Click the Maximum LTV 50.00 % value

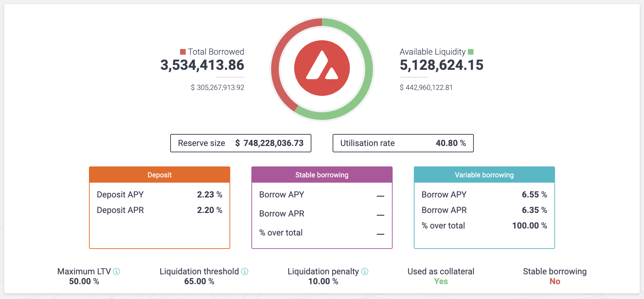[x=84, y=281]
